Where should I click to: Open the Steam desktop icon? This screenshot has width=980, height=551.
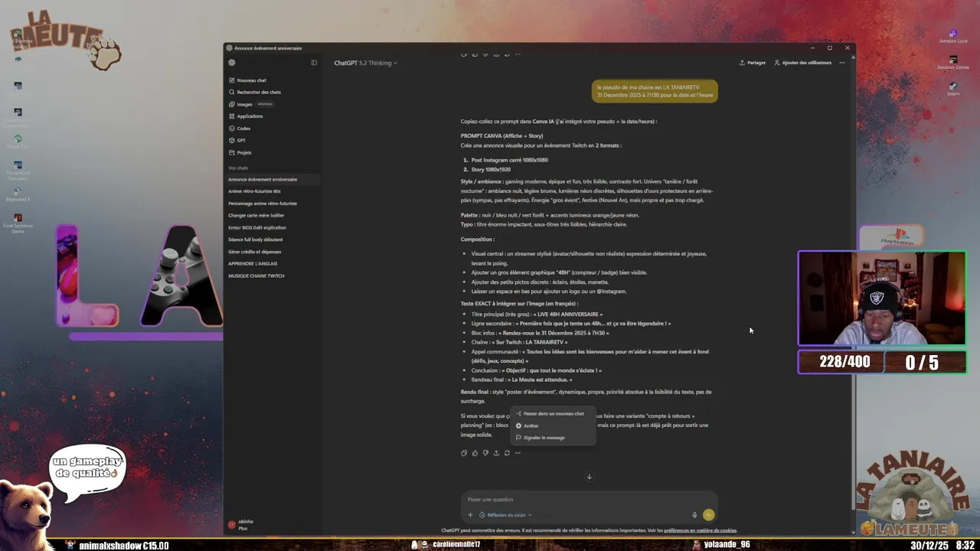pos(953,89)
